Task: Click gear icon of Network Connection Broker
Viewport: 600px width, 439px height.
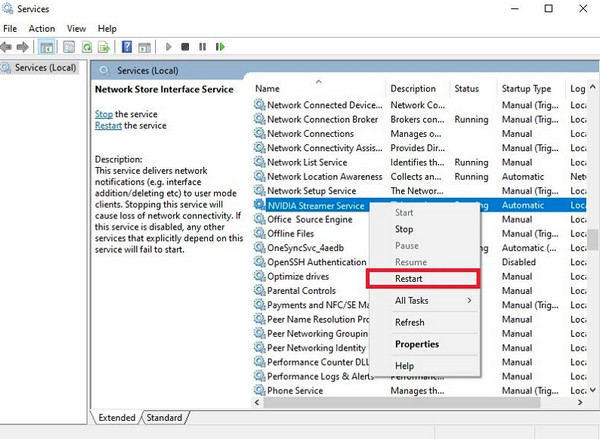Action: click(x=259, y=119)
